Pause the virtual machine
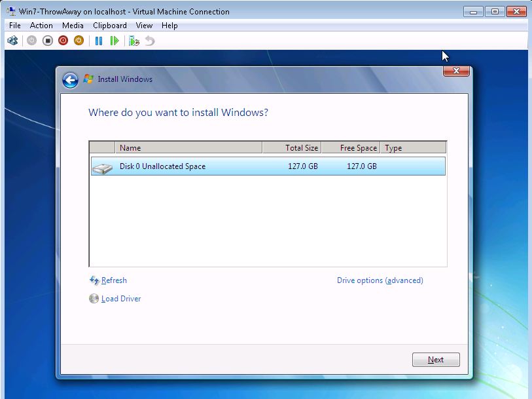The image size is (532, 399). (99, 41)
